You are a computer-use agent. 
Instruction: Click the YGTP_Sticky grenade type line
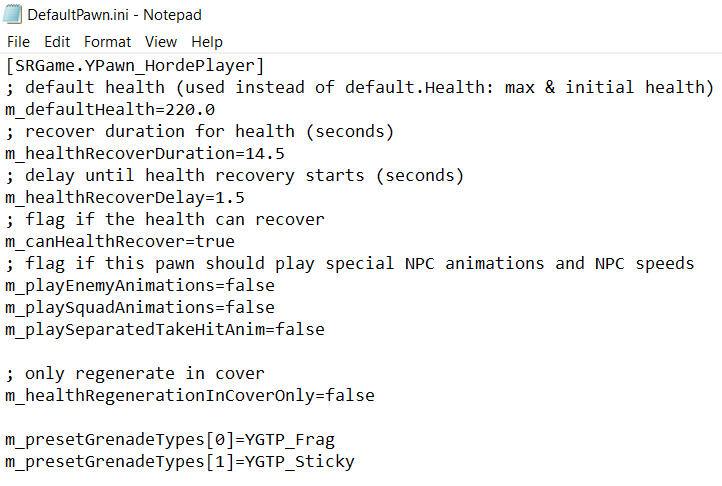[x=180, y=462]
